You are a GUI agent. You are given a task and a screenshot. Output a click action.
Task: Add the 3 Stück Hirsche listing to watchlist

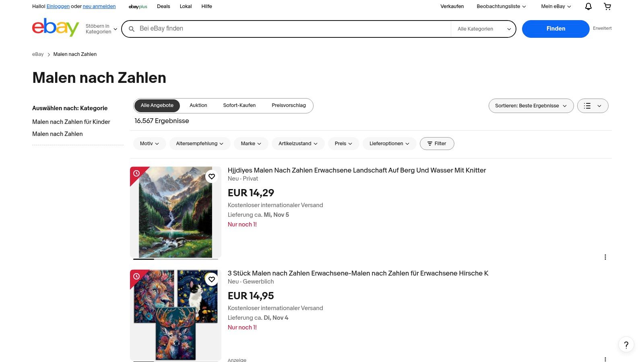[x=212, y=279]
